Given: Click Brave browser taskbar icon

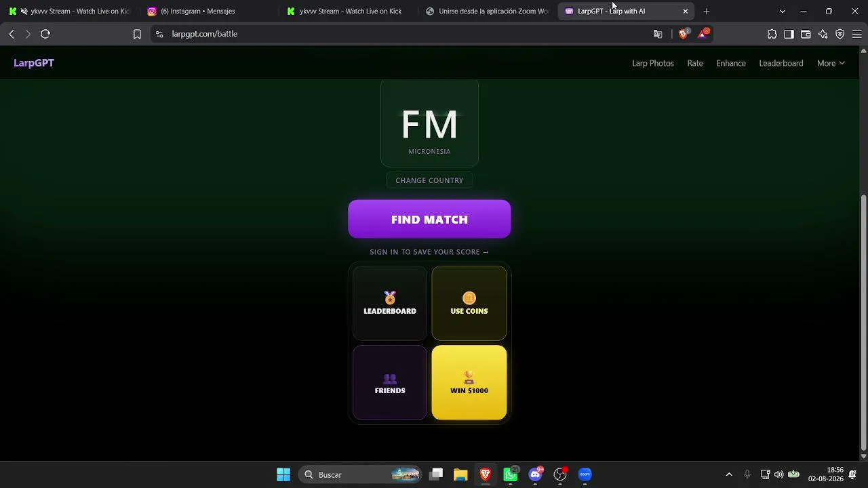Looking at the screenshot, I should pyautogui.click(x=486, y=474).
